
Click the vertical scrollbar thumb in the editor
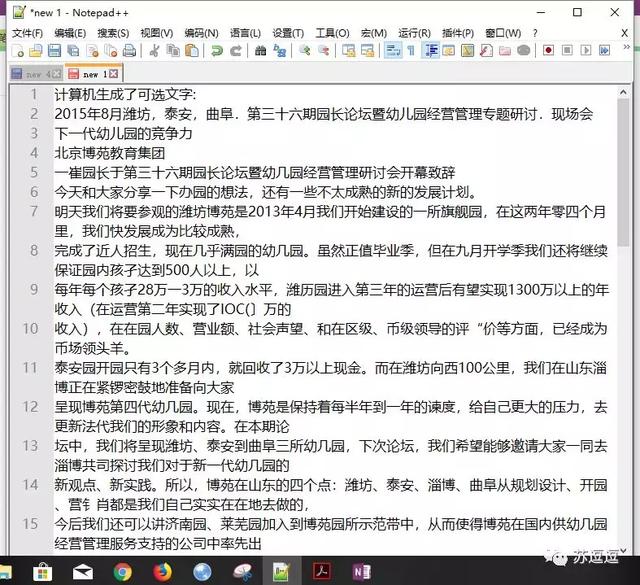point(623,172)
